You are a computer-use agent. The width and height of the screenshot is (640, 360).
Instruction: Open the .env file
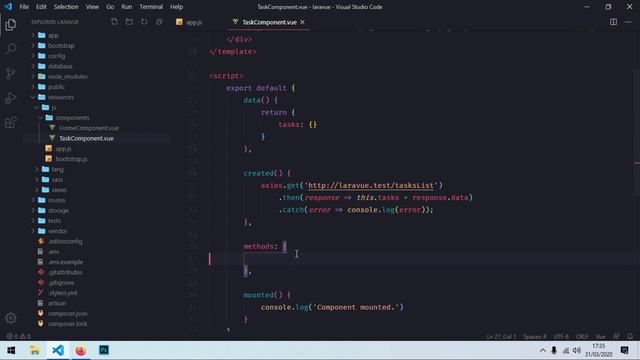pos(53,252)
